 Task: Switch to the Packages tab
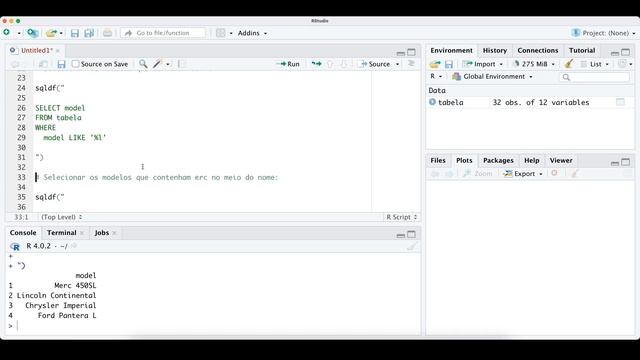pos(498,160)
